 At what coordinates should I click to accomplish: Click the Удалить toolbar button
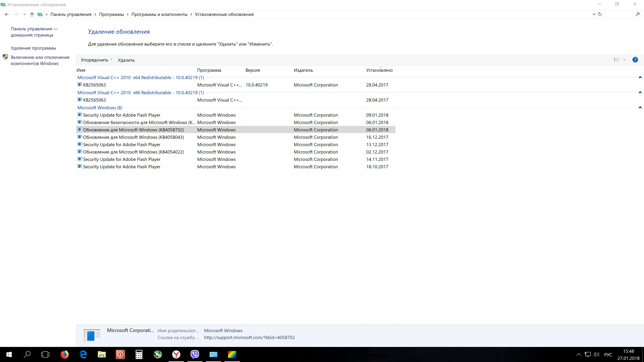(x=126, y=60)
